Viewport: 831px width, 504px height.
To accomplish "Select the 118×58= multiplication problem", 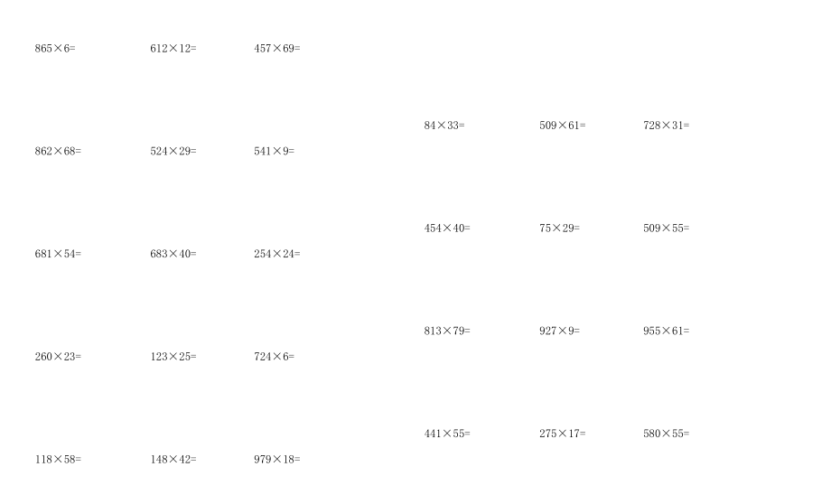I will 58,460.
